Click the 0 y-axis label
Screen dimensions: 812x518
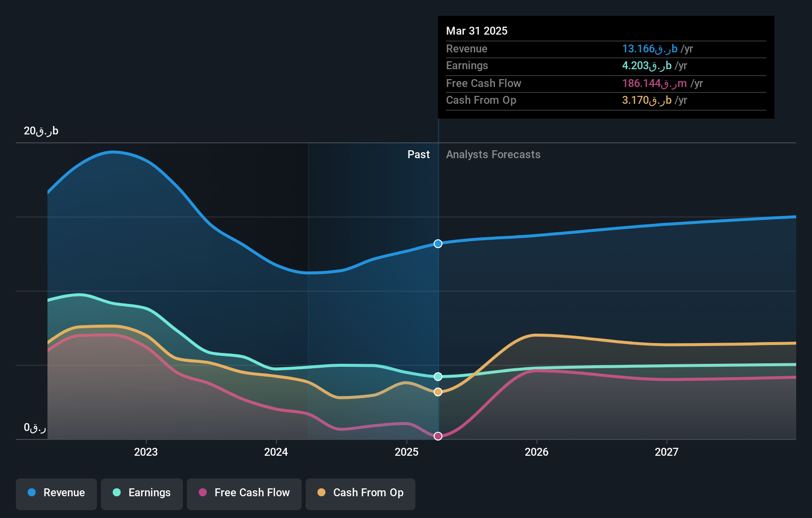[35, 428]
